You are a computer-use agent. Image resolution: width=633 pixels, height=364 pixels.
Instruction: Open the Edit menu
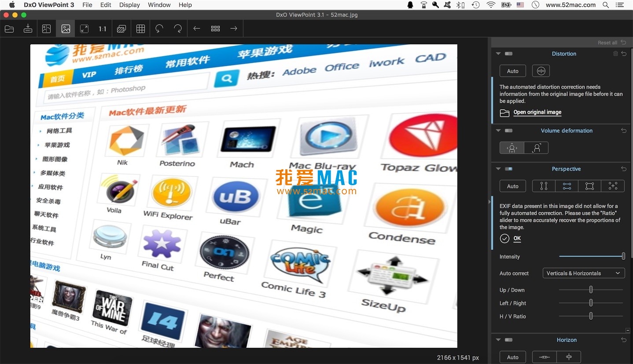pos(106,5)
